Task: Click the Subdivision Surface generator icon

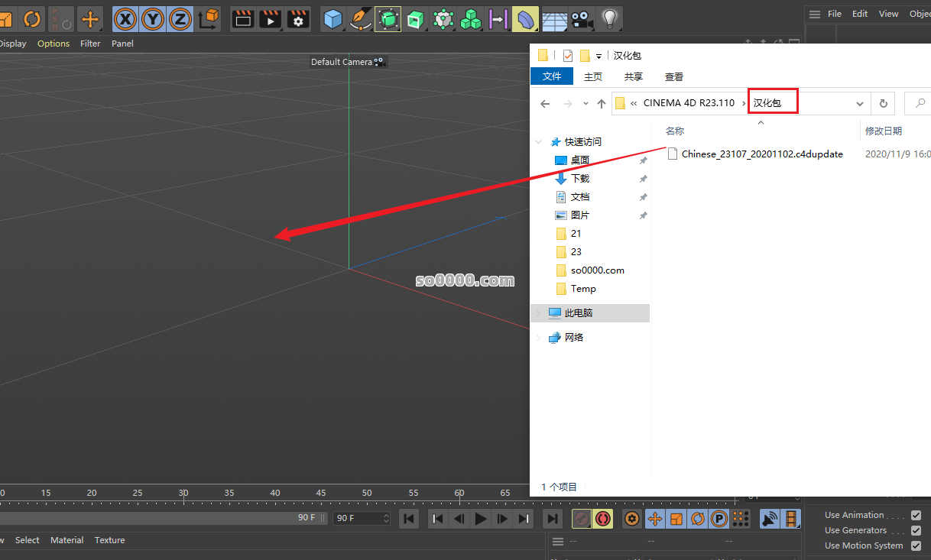Action: pyautogui.click(x=388, y=18)
